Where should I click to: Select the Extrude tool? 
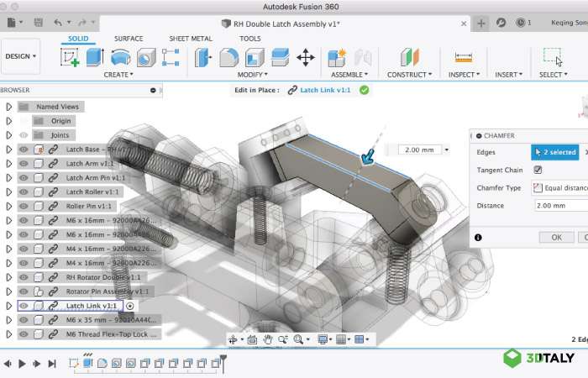tap(95, 57)
